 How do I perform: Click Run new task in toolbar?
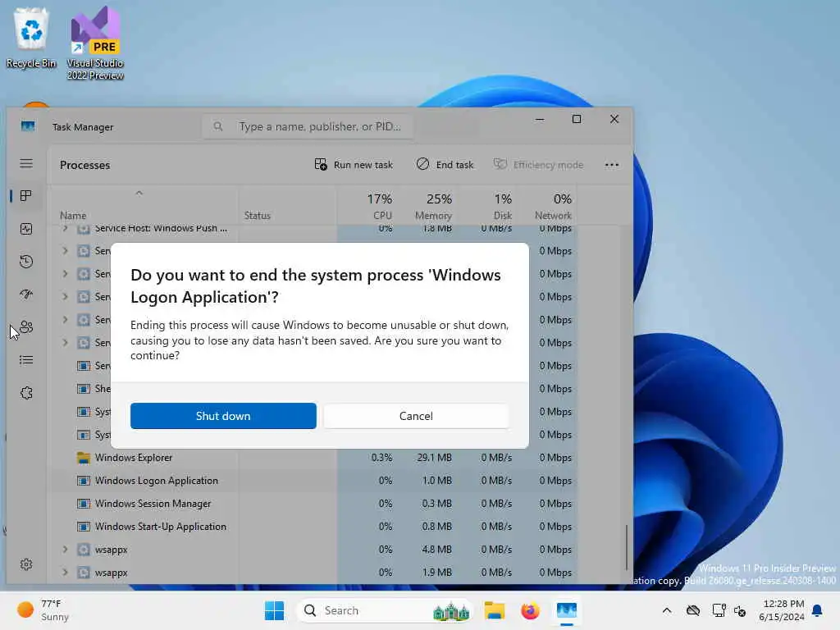pyautogui.click(x=354, y=164)
